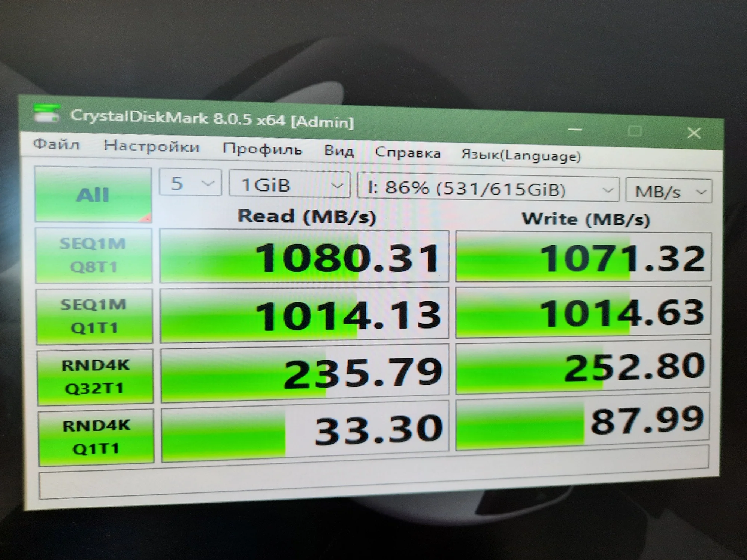Open the Файл menu
Image resolution: width=747 pixels, height=560 pixels.
click(x=56, y=144)
